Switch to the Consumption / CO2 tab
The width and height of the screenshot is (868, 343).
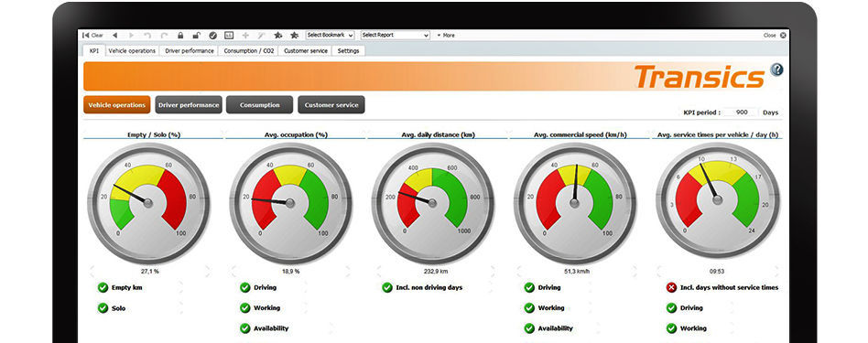pyautogui.click(x=248, y=50)
